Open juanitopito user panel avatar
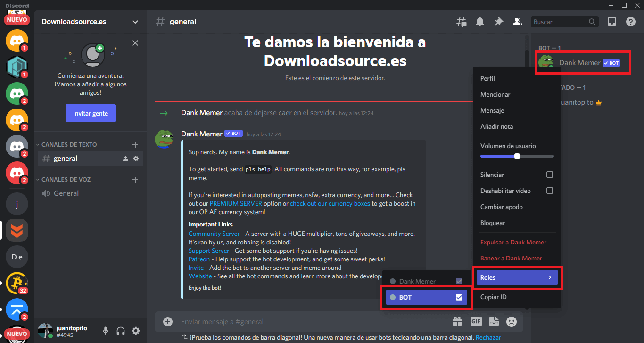644x343 pixels. click(x=45, y=331)
